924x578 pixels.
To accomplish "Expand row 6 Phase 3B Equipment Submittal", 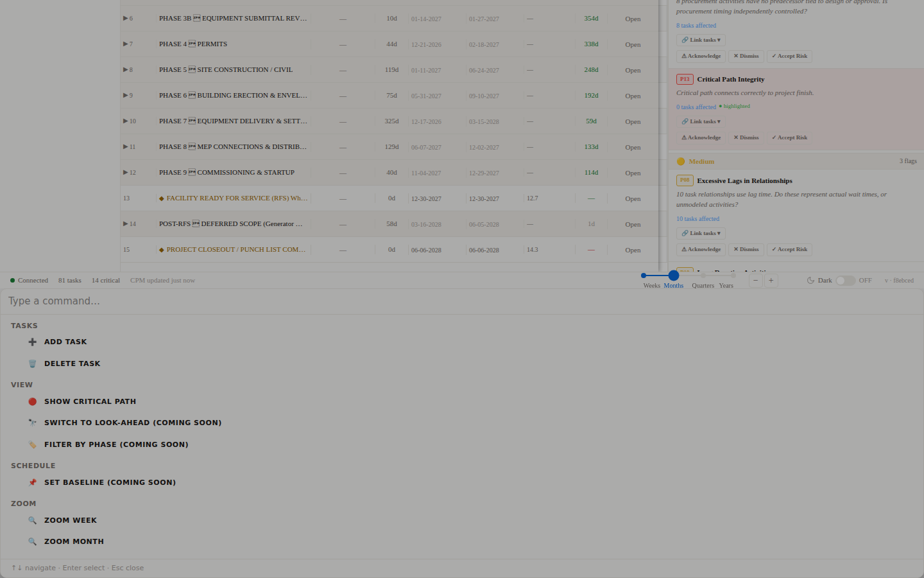I will point(125,18).
